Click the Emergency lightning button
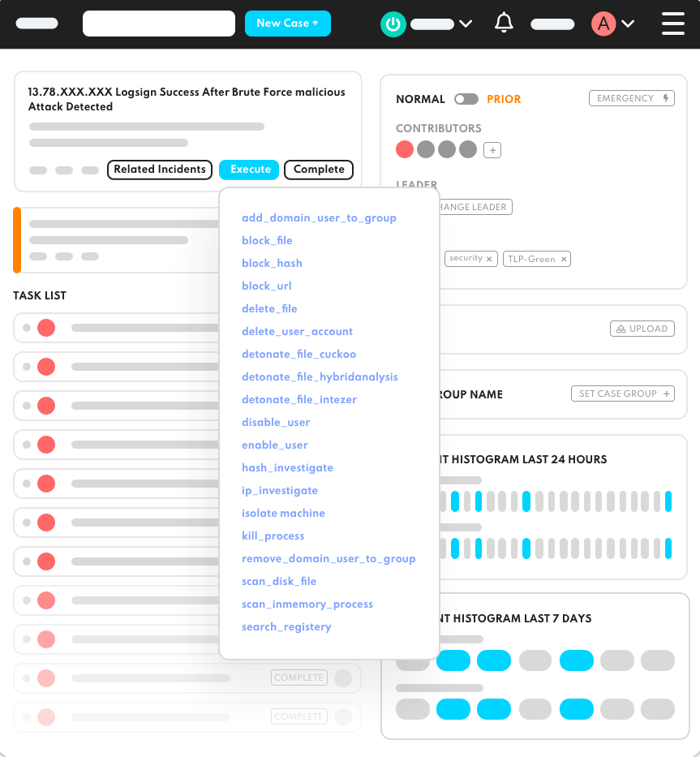This screenshot has width=700, height=757. [632, 99]
